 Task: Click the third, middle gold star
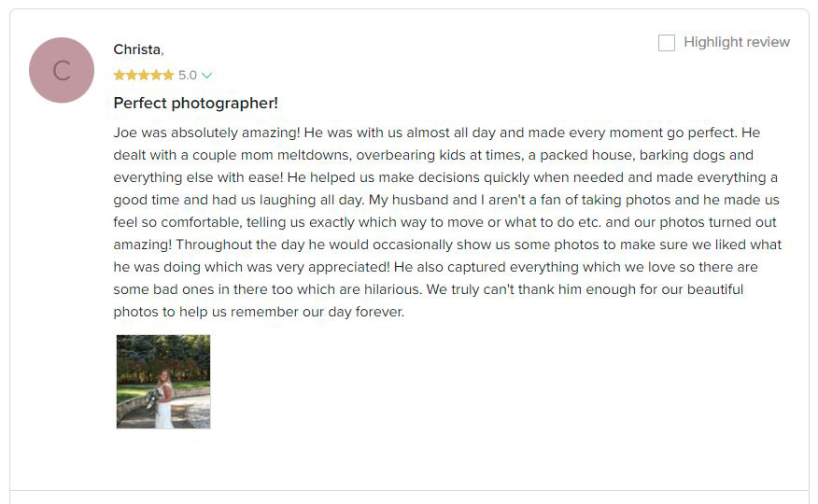click(x=144, y=75)
